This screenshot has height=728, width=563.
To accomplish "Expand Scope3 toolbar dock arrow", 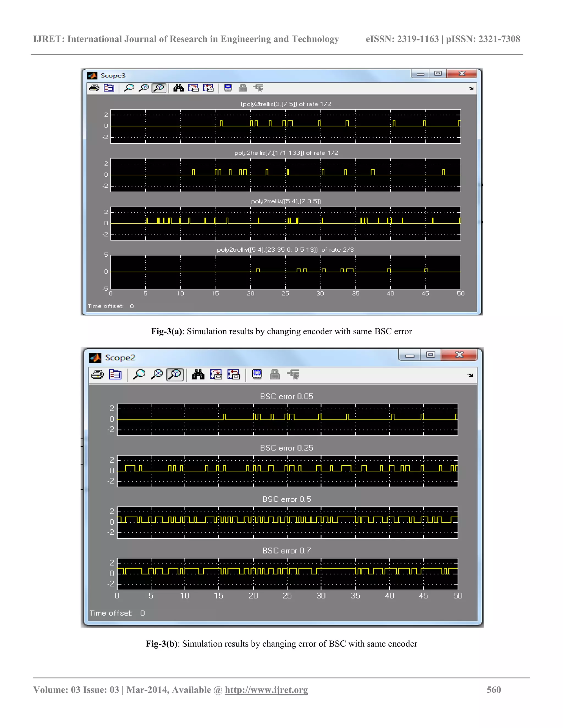I will [471, 88].
